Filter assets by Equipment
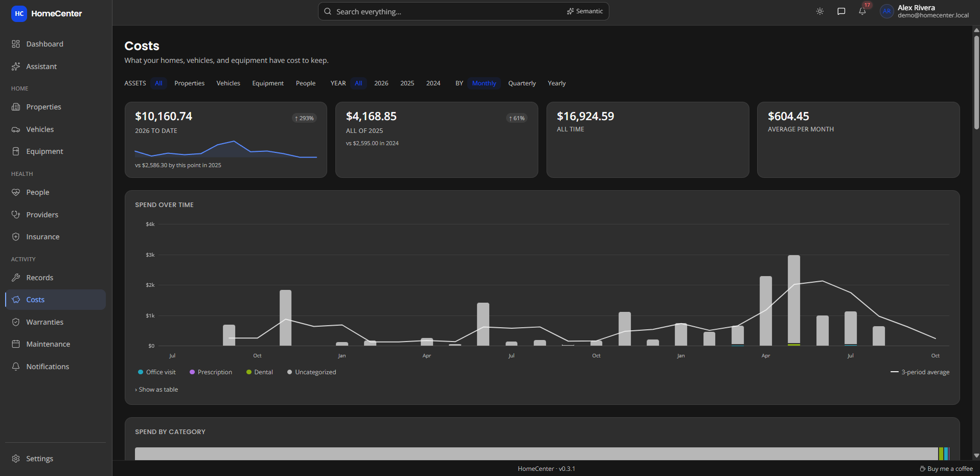This screenshot has height=476, width=980. coord(268,83)
